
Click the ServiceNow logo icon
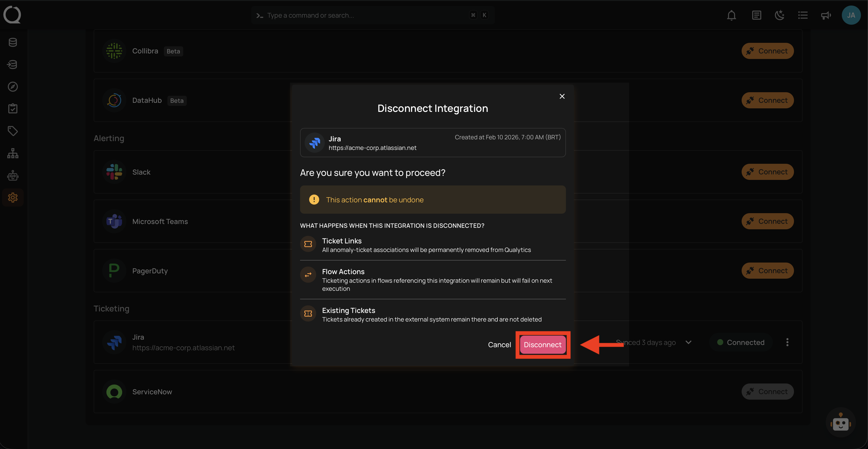[114, 392]
